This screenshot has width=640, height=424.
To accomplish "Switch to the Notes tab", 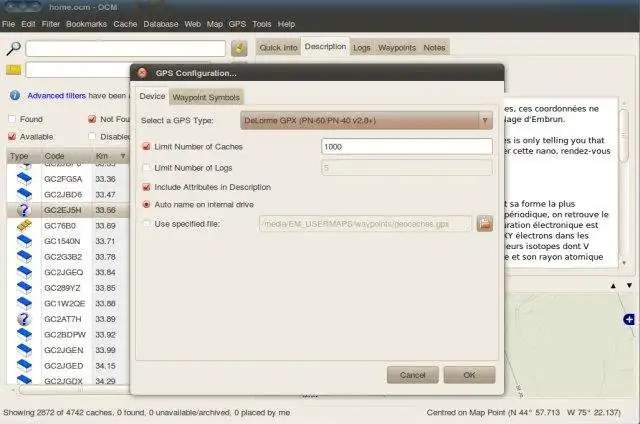I will pyautogui.click(x=434, y=48).
